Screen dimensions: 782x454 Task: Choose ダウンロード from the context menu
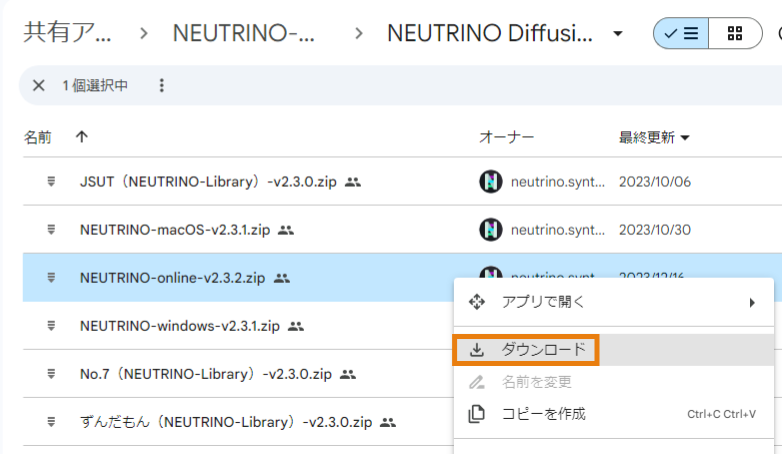point(613,350)
